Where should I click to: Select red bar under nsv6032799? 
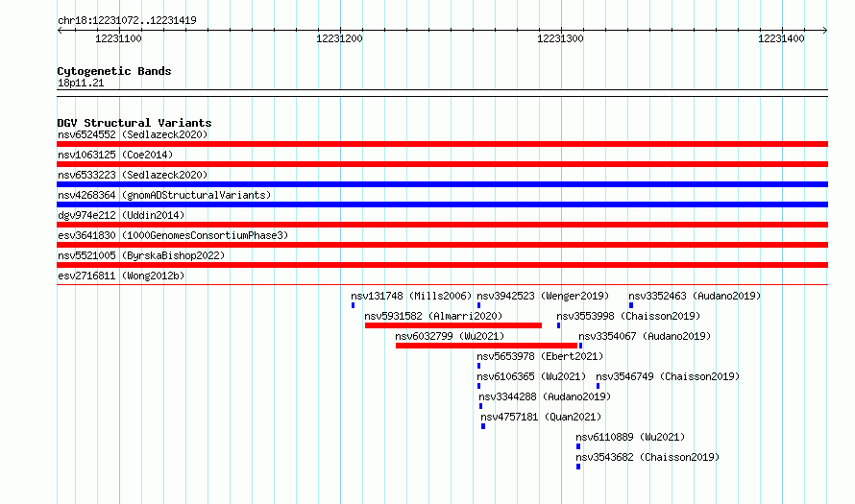point(486,346)
